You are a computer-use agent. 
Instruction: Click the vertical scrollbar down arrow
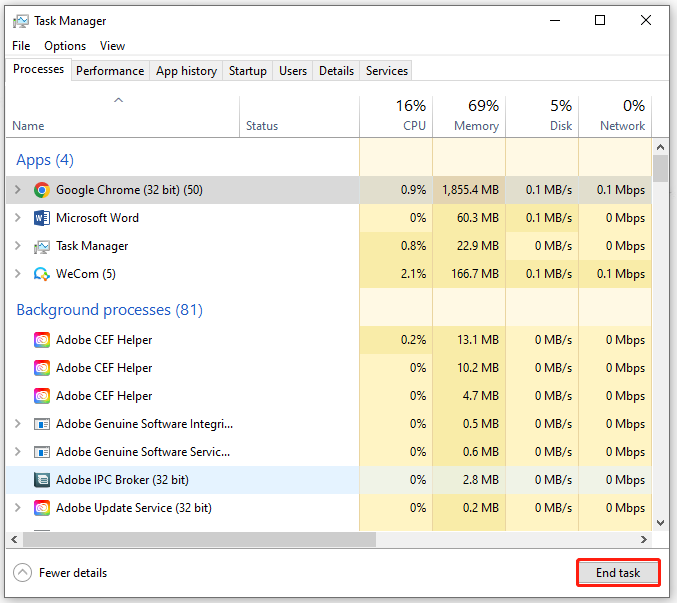point(660,522)
